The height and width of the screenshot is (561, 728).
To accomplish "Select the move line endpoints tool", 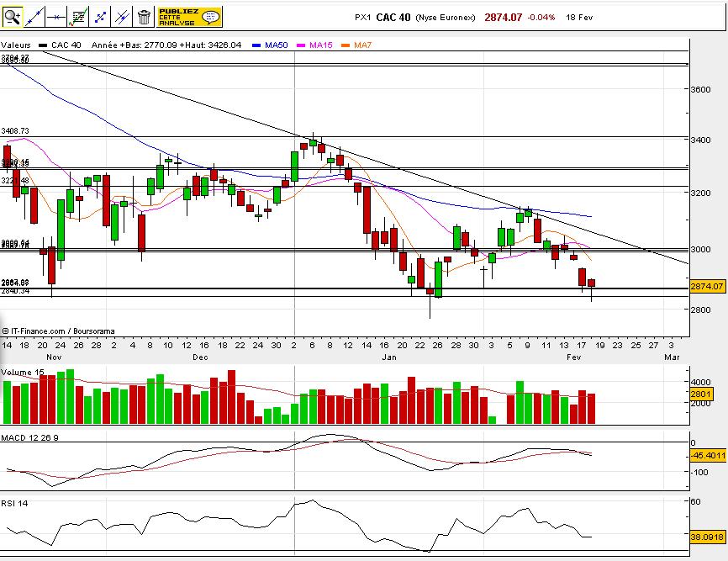I will point(100,17).
